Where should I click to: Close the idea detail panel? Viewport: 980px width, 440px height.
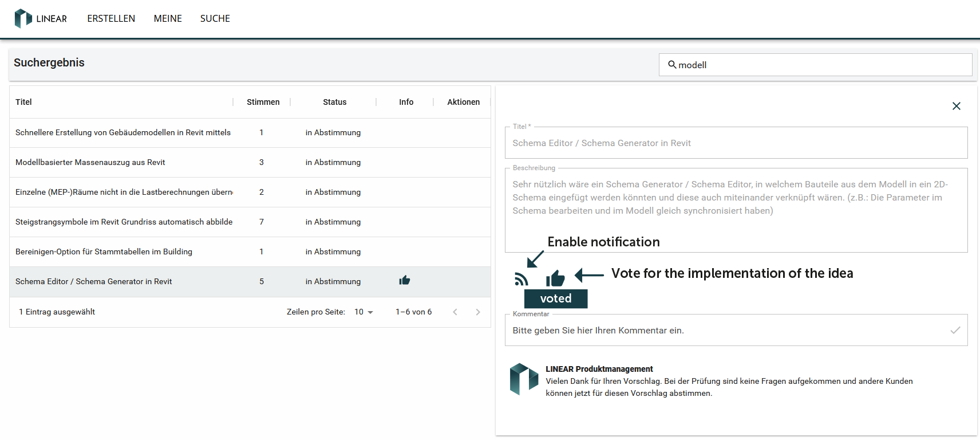pos(956,106)
